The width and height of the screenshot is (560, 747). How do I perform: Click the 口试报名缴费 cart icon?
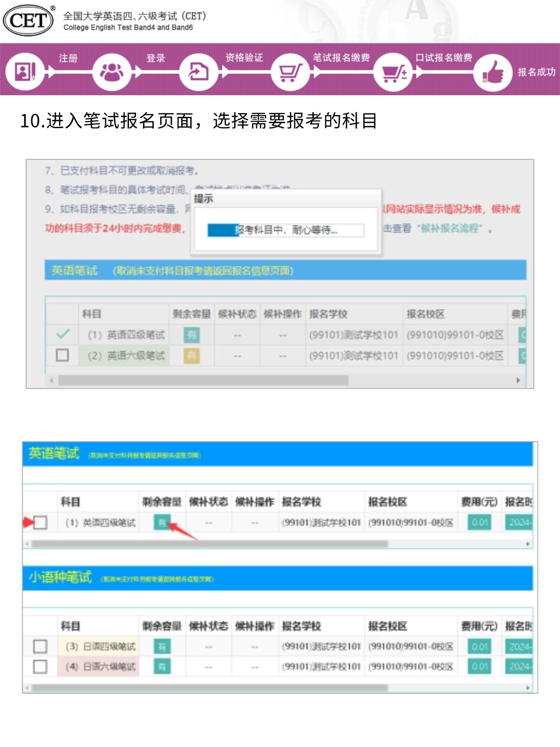(393, 71)
